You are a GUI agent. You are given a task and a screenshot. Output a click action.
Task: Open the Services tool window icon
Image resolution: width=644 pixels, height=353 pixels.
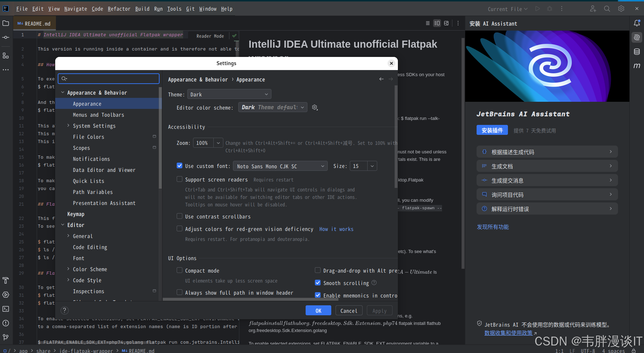[6, 295]
